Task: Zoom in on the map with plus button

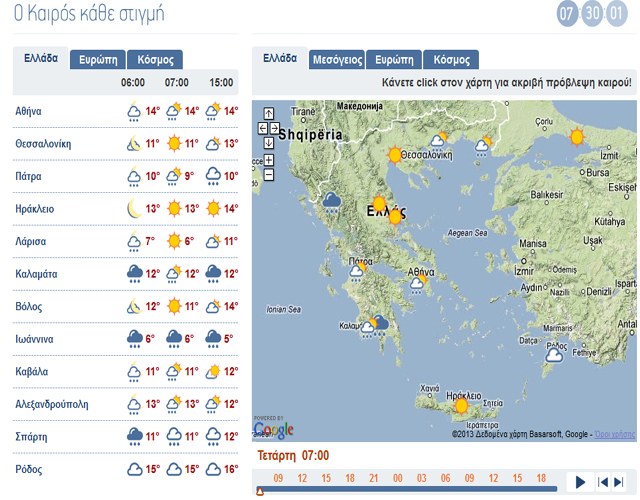Action: tap(269, 160)
